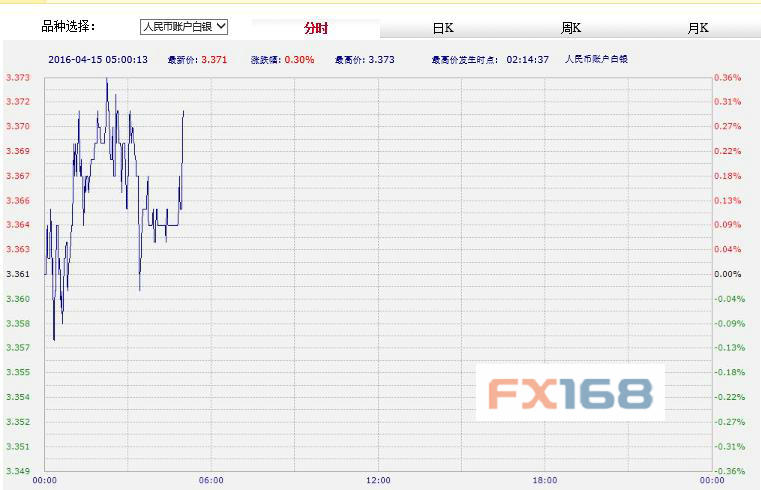Viewport: 761px width, 490px height.
Task: Click the FX168 watermark logo
Action: point(570,393)
